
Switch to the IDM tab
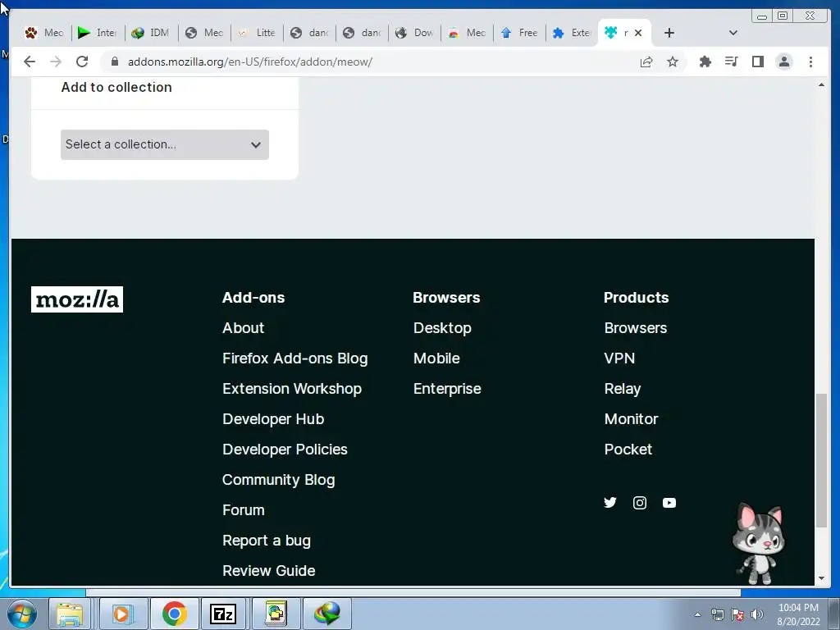point(150,33)
